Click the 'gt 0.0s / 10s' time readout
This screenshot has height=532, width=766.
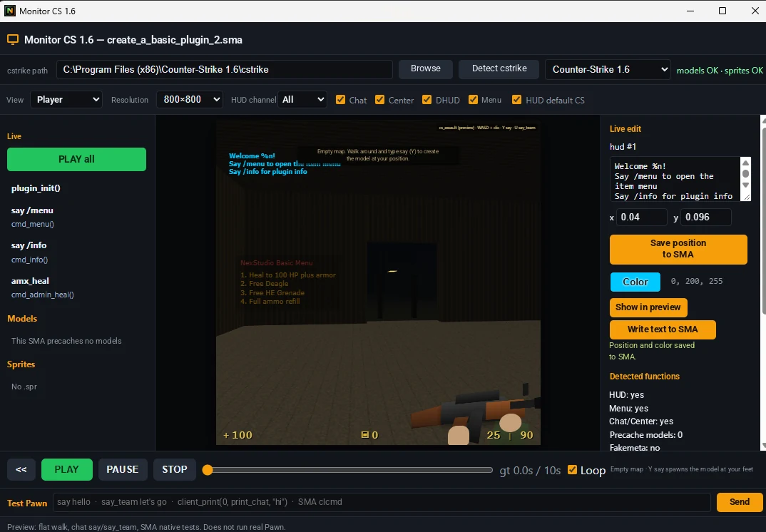(x=530, y=471)
